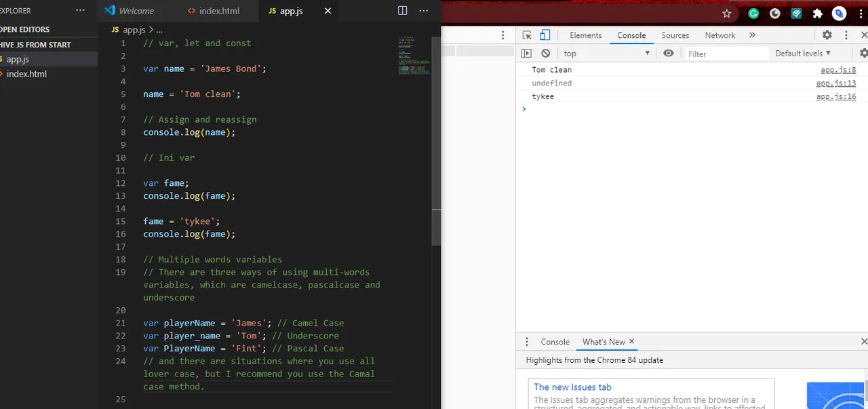The width and height of the screenshot is (868, 409).
Task: Open source link app.js:13
Action: 836,83
